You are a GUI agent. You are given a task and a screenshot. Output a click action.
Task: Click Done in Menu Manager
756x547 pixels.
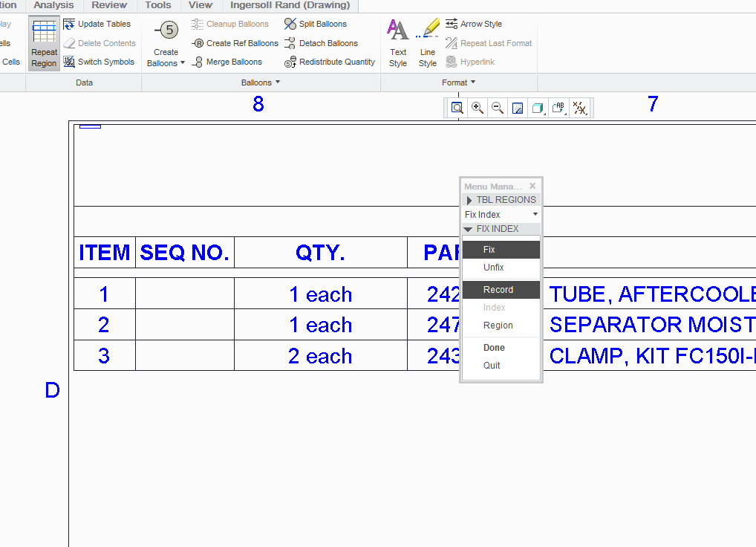coord(501,347)
